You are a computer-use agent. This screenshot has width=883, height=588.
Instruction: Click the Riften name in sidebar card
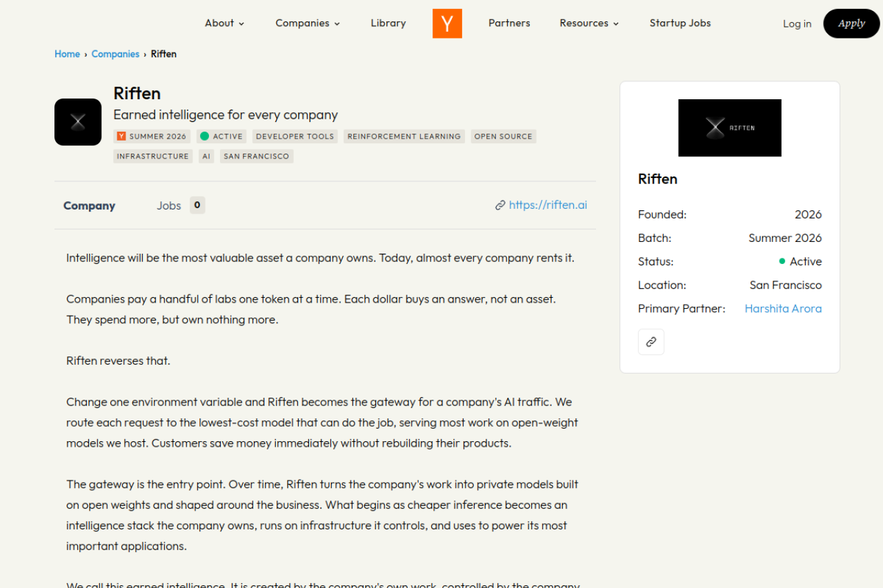point(657,179)
